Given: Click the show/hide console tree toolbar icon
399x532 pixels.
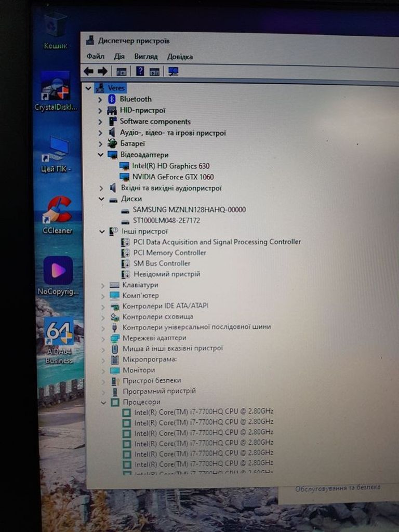Looking at the screenshot, I should click(122, 72).
